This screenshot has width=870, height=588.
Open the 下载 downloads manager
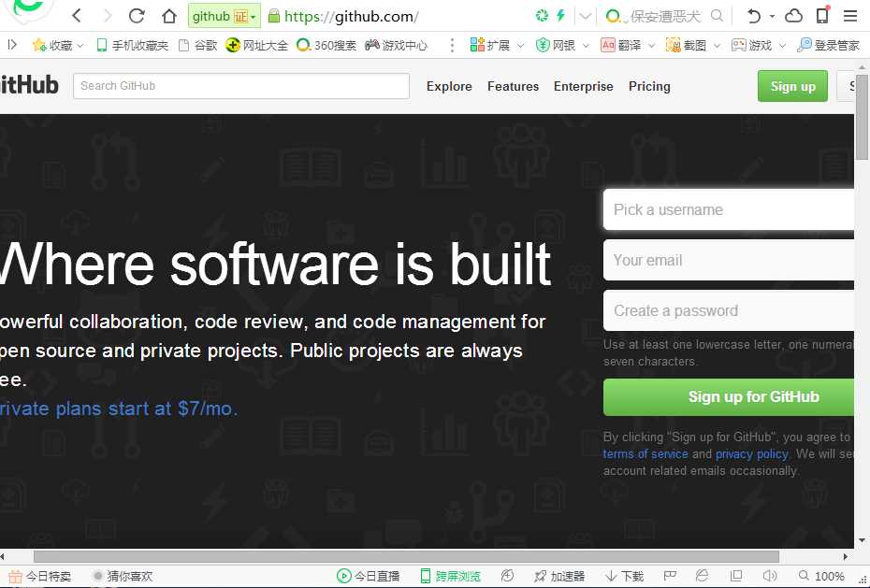pos(624,577)
